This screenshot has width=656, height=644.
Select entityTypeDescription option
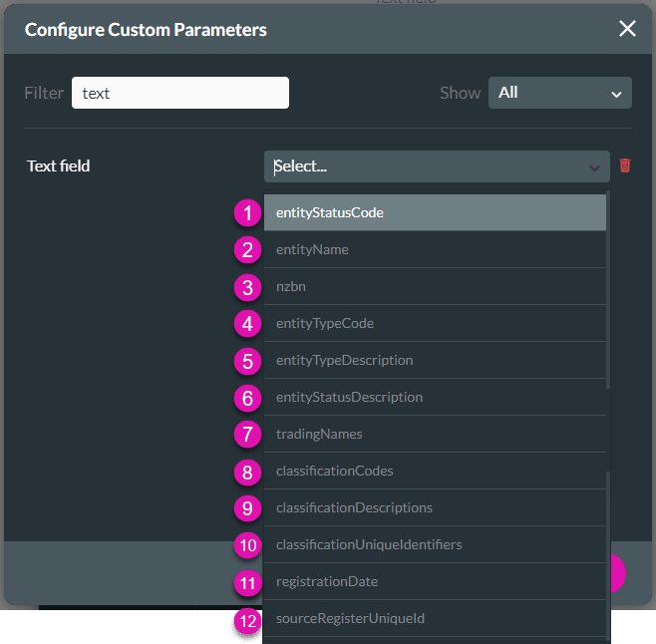[435, 360]
